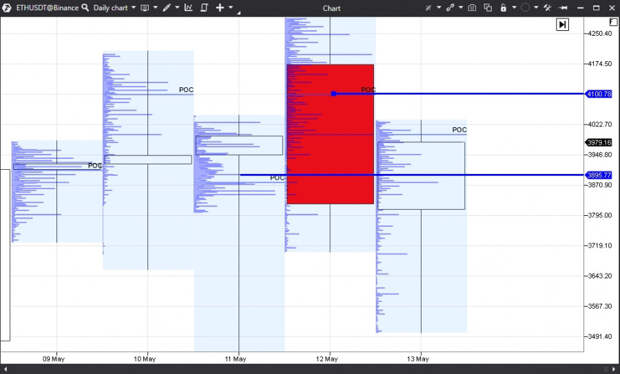This screenshot has height=374, width=620.
Task: Toggle the window pin icon
Action: (x=564, y=8)
